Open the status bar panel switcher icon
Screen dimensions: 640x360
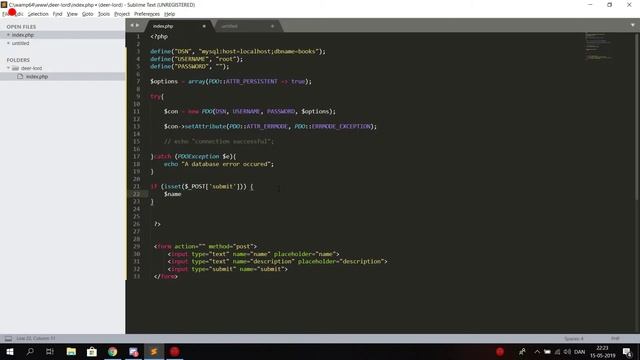[8, 338]
